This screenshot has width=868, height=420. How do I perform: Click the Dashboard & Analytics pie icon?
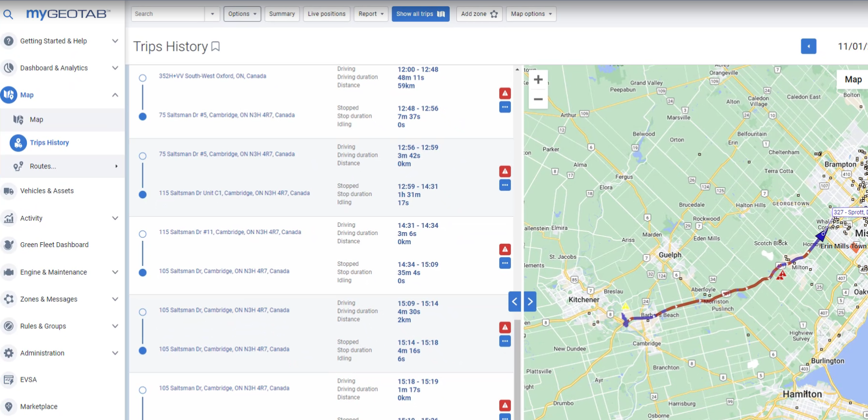click(9, 68)
